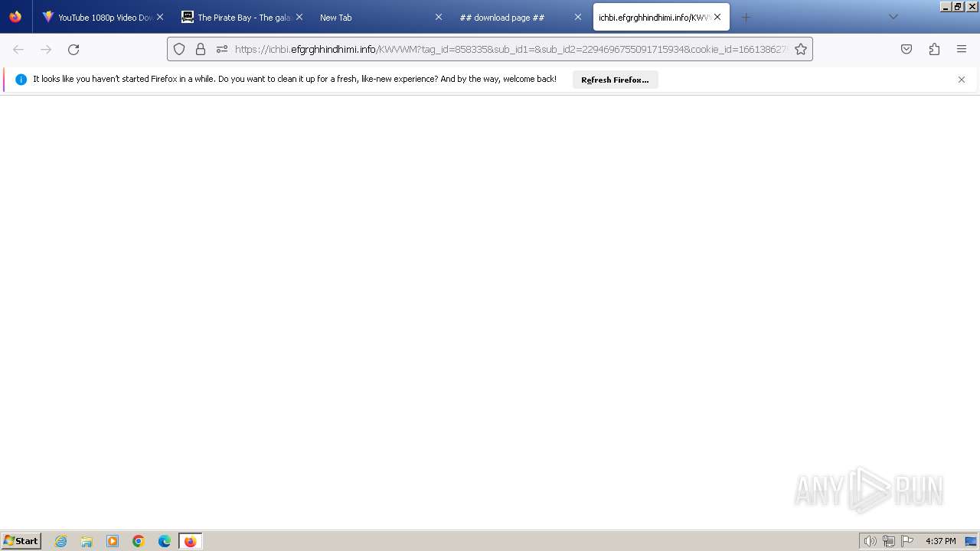Go back one page

coord(18,49)
